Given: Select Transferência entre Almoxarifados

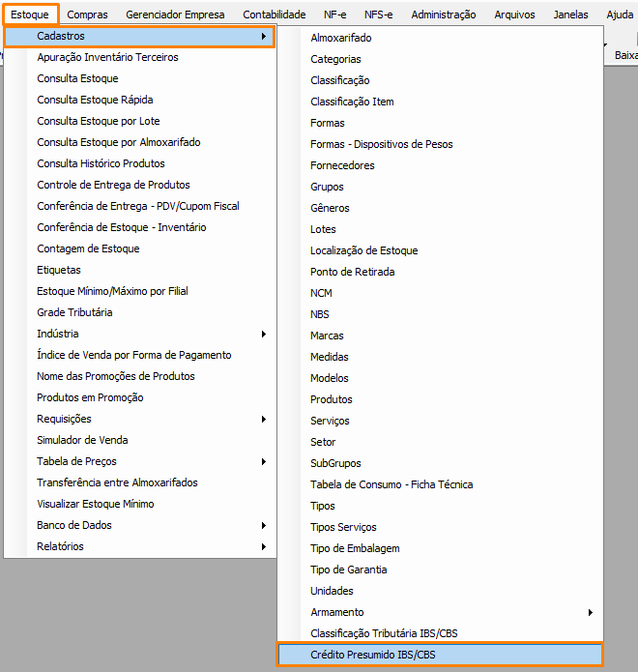Looking at the screenshot, I should pyautogui.click(x=139, y=482).
